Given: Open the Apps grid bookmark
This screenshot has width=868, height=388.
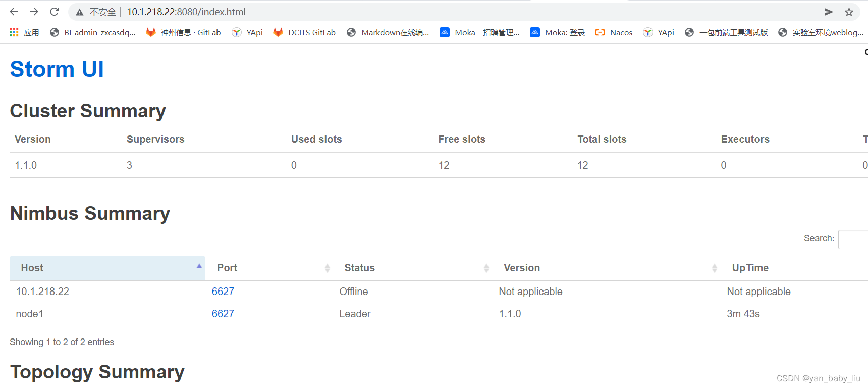Looking at the screenshot, I should 24,32.
